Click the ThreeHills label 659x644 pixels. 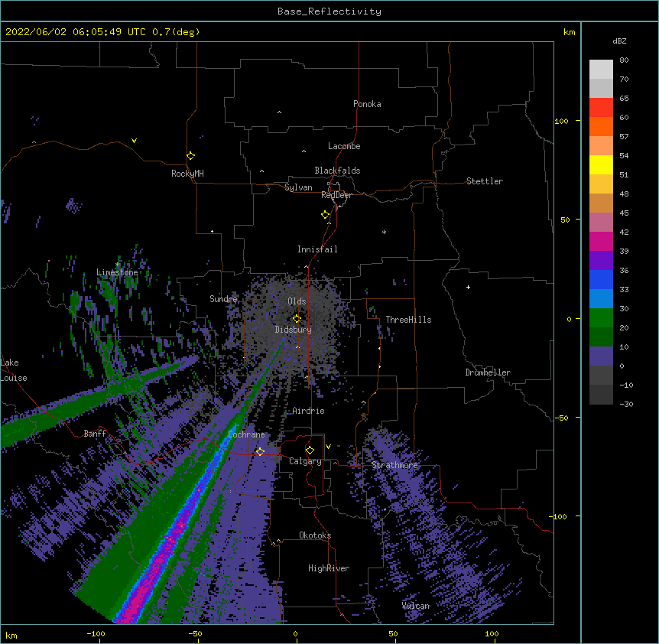pyautogui.click(x=408, y=320)
